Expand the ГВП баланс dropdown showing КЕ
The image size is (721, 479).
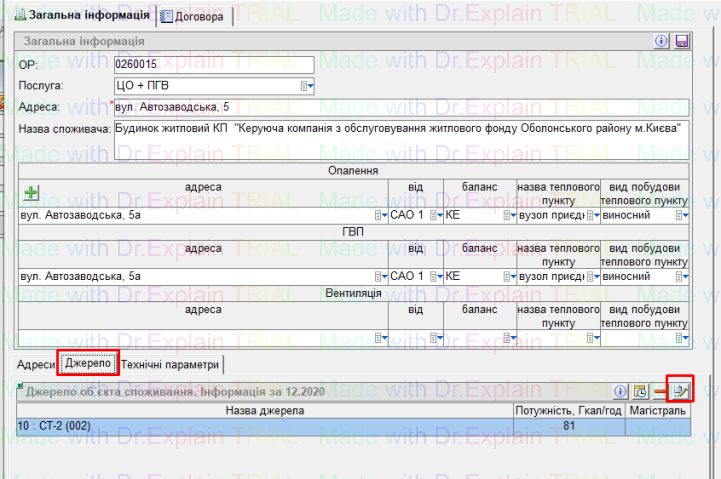click(508, 276)
